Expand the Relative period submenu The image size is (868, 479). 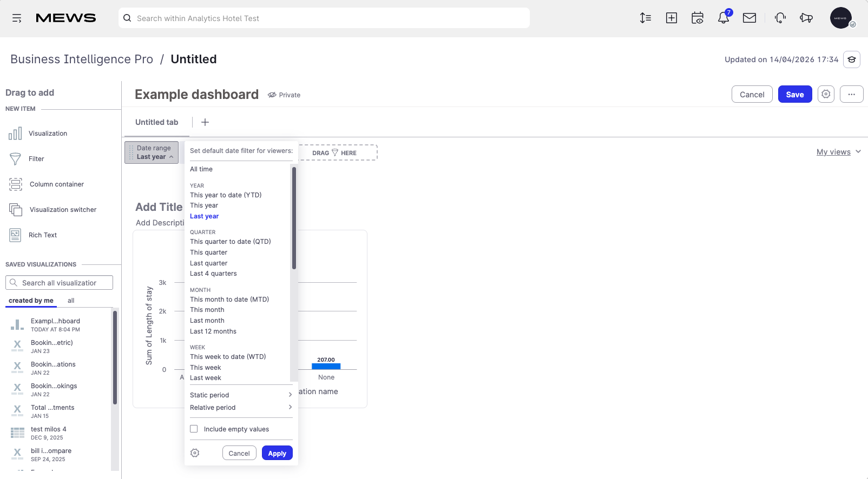point(241,408)
